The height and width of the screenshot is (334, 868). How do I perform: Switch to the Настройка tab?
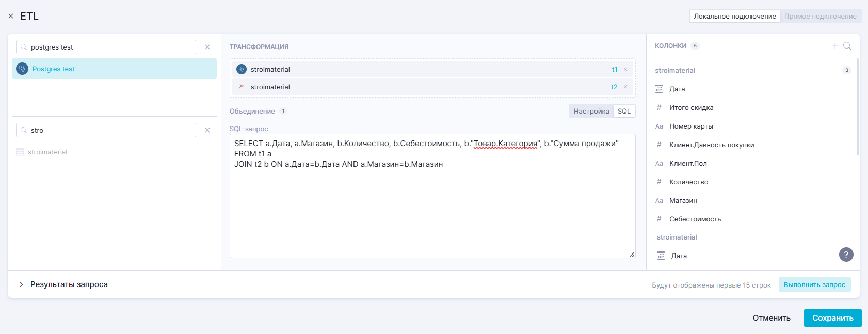click(591, 111)
